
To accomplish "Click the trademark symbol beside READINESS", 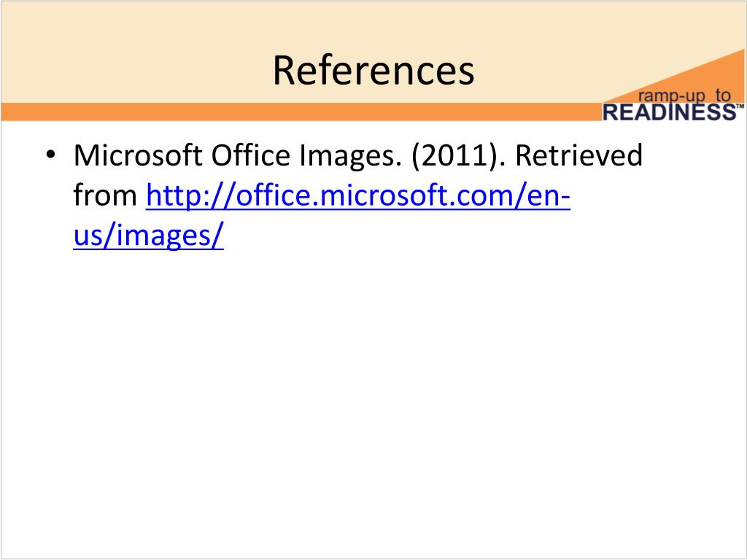I will click(740, 106).
